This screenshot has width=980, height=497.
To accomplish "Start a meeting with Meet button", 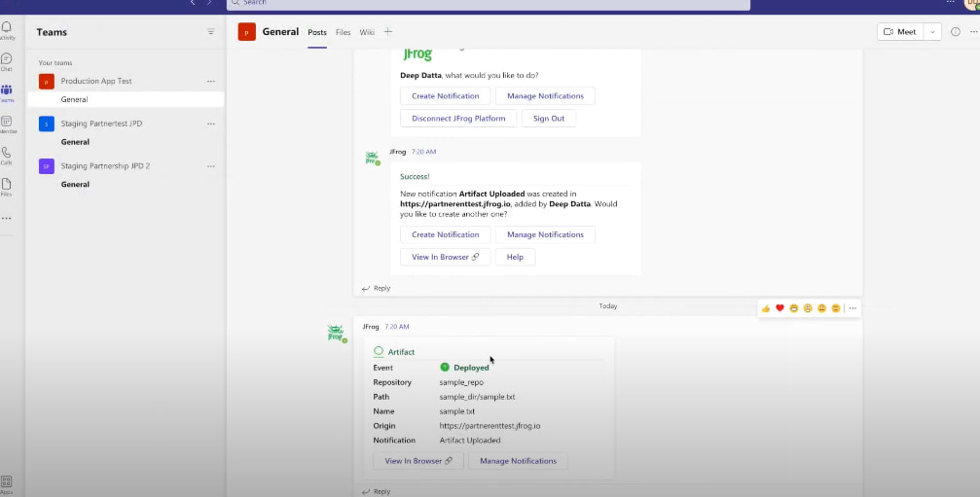I will 900,32.
